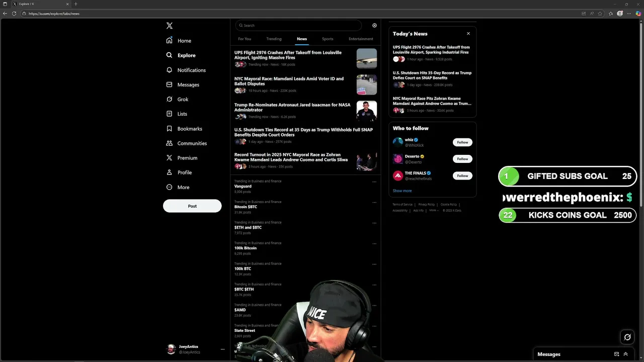Screen dimensions: 644x362
Task: Follow the Dexerto account
Action: pos(462,159)
